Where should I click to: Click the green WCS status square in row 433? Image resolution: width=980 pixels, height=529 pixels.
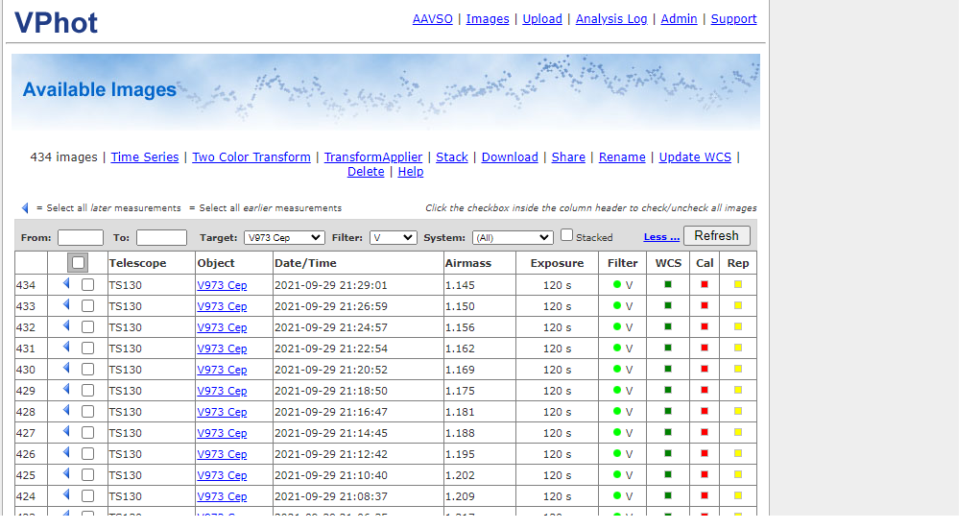coord(668,305)
